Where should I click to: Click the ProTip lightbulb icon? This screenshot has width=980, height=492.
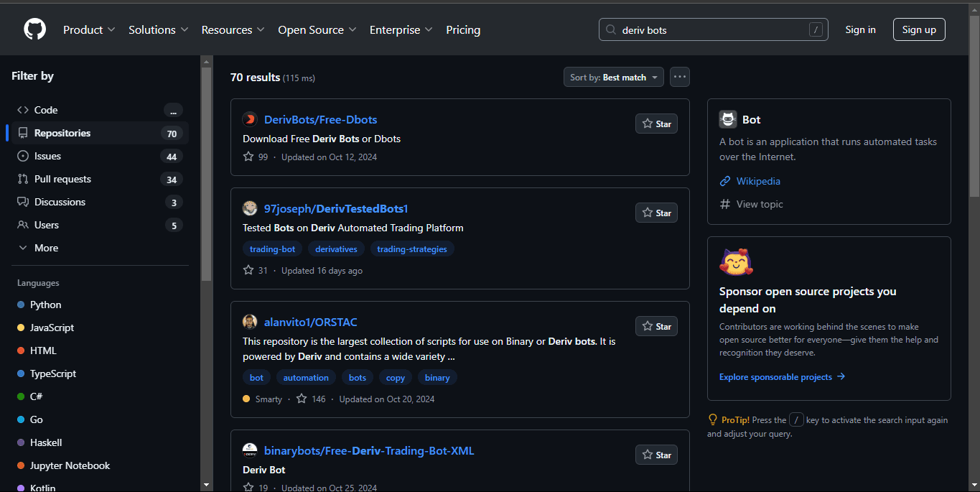click(712, 419)
